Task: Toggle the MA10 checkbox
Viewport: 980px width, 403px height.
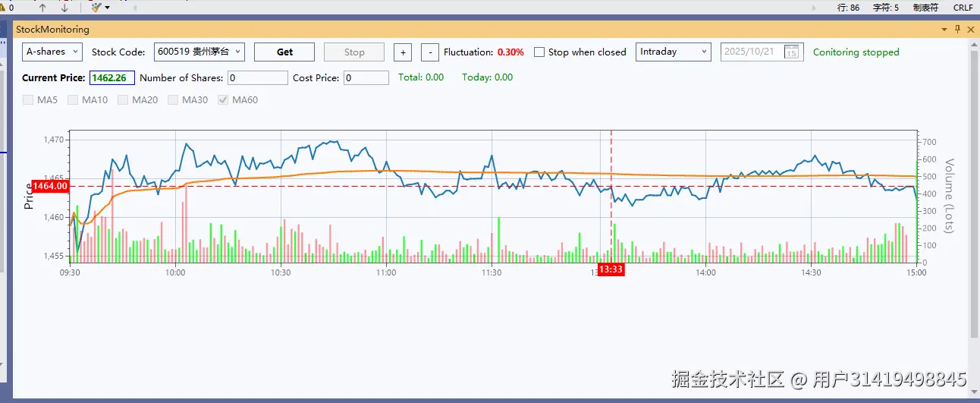Action: (73, 100)
